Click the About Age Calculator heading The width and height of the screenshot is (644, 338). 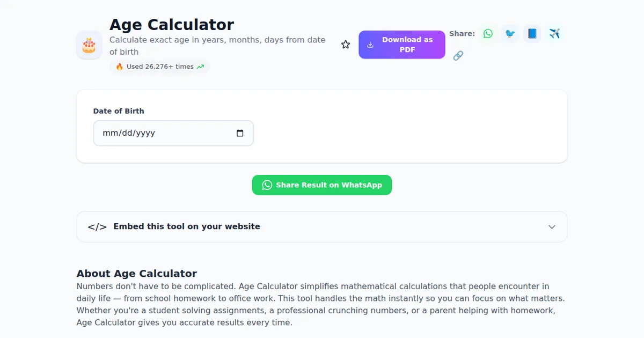click(x=137, y=273)
